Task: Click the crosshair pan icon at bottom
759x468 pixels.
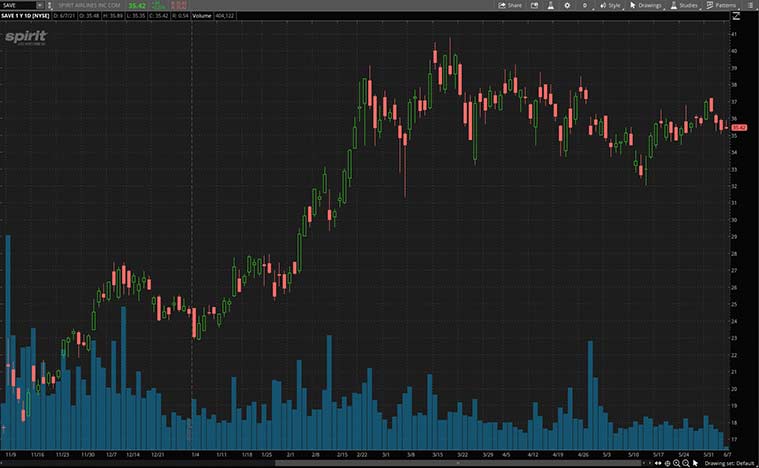Action: tap(668, 463)
